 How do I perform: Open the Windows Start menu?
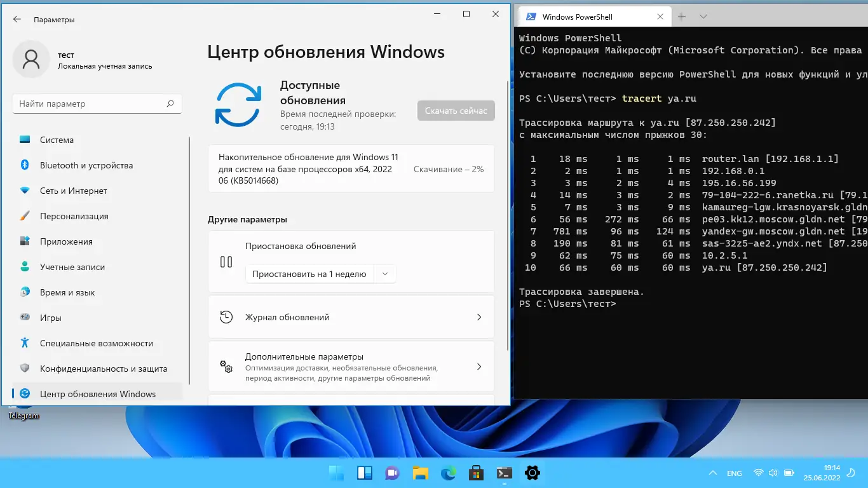tap(337, 473)
